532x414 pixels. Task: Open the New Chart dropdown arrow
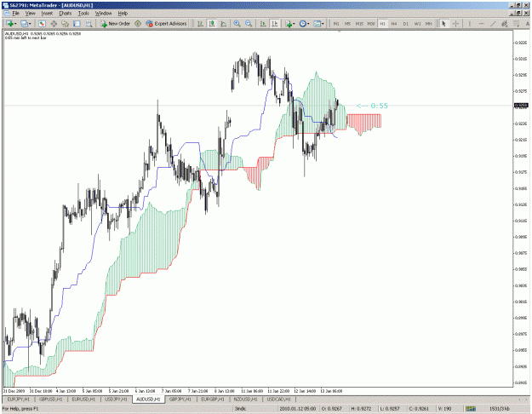point(15,24)
